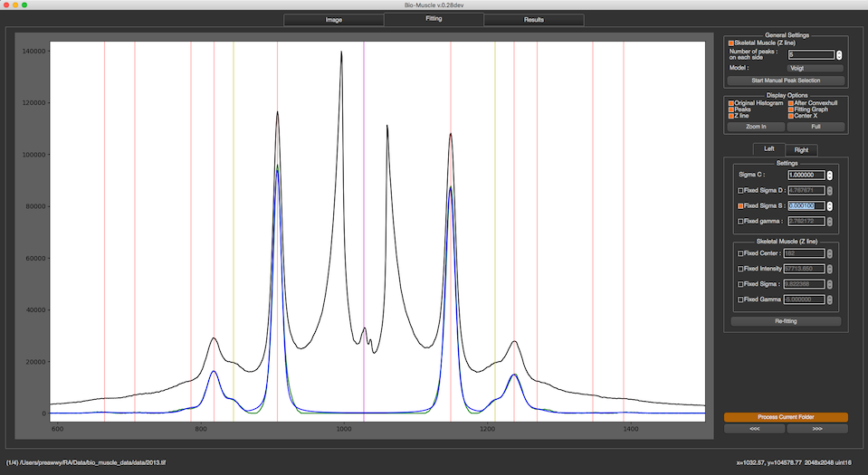Open the Results tab
The image size is (868, 475).
tap(534, 19)
